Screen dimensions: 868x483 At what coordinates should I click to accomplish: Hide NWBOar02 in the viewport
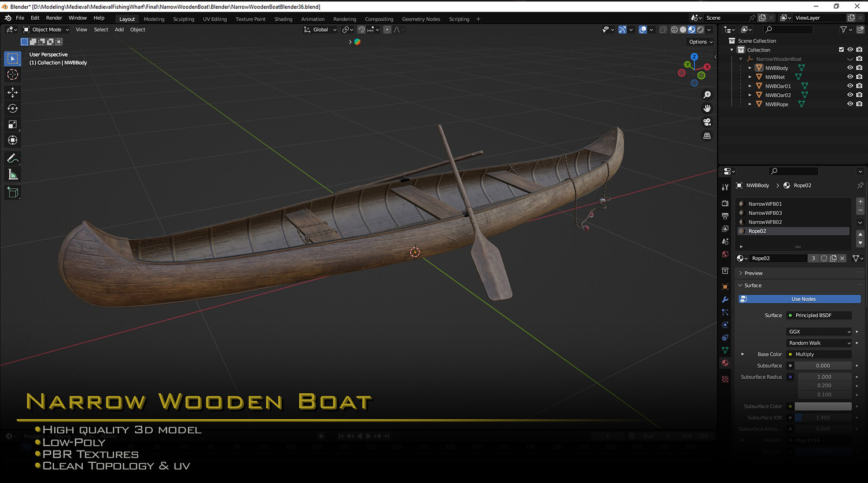[x=850, y=95]
